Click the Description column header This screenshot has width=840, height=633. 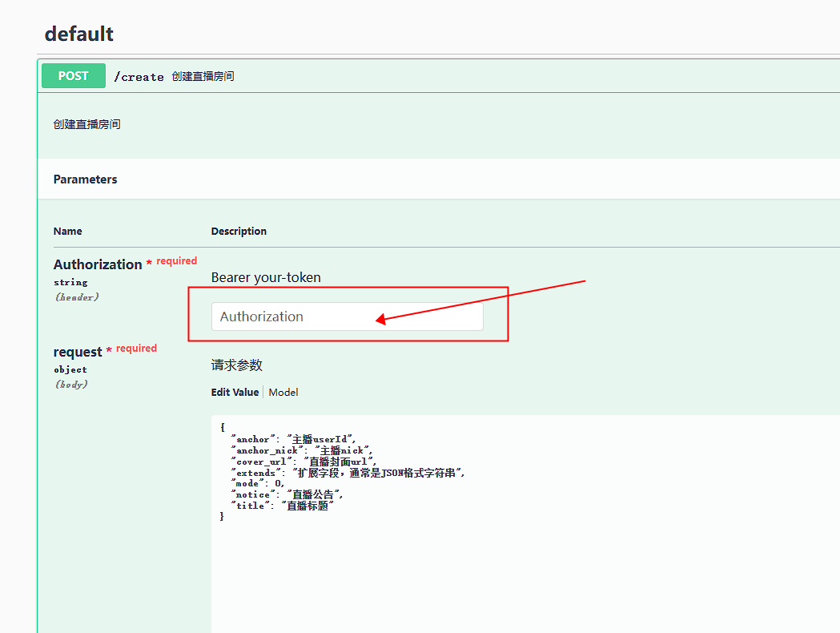click(x=239, y=231)
